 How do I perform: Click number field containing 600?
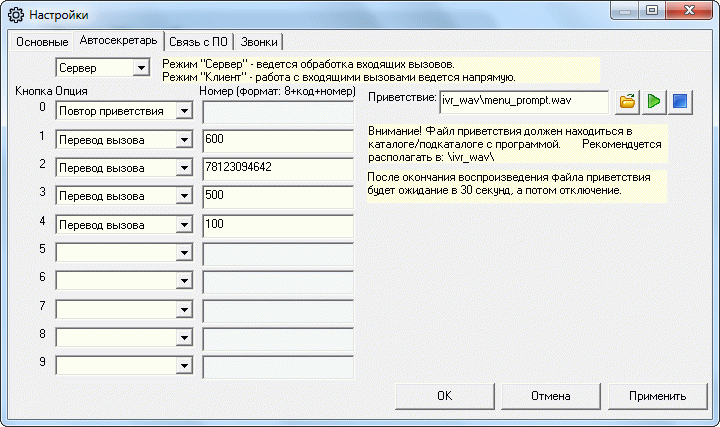coord(278,141)
